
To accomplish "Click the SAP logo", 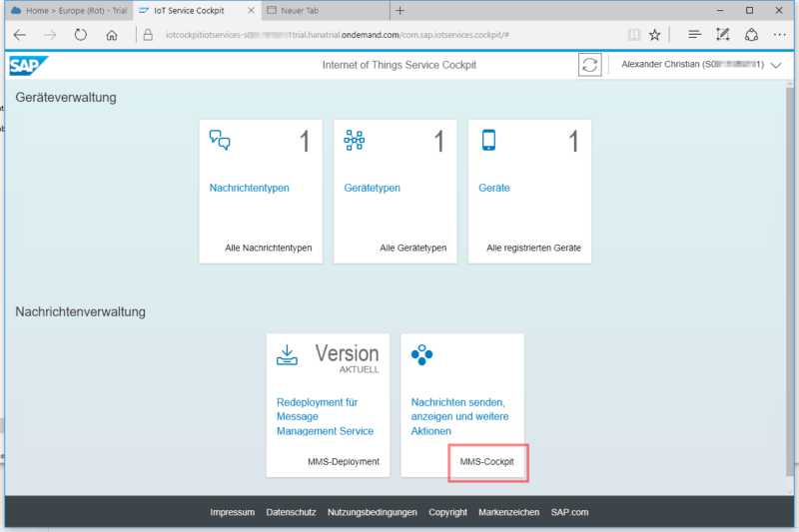I will click(29, 65).
